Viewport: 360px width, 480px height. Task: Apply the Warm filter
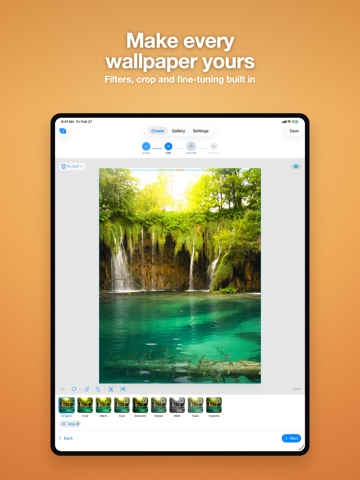pos(103,405)
